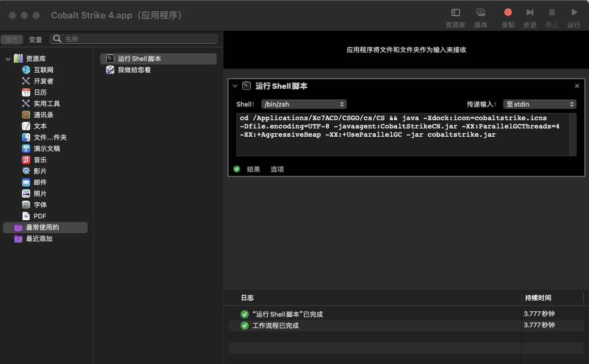Focus the 名称 search field
Viewport: 589px width, 364px height.
[134, 39]
